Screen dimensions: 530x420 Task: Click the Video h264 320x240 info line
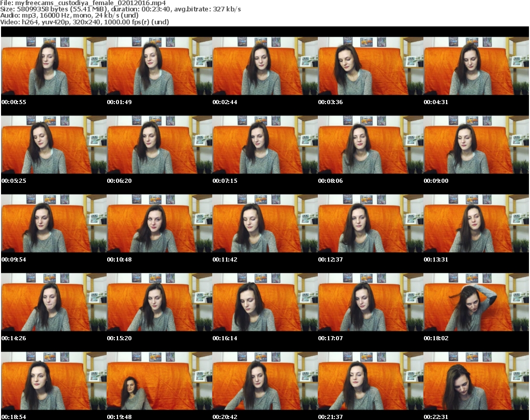[x=84, y=22]
